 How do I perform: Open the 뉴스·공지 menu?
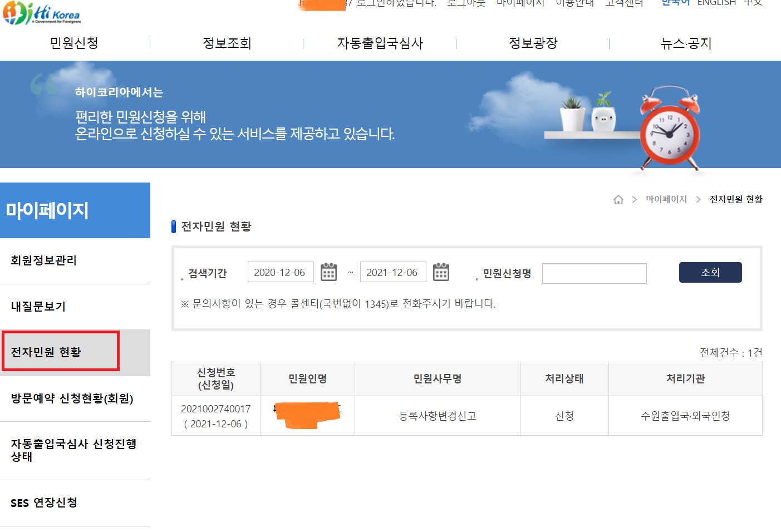click(x=686, y=43)
